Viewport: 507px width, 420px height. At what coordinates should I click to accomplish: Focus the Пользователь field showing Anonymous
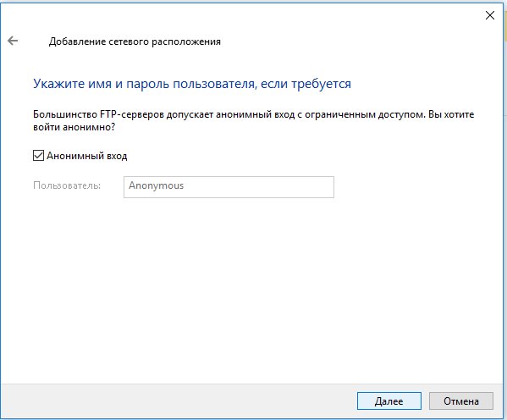[229, 187]
